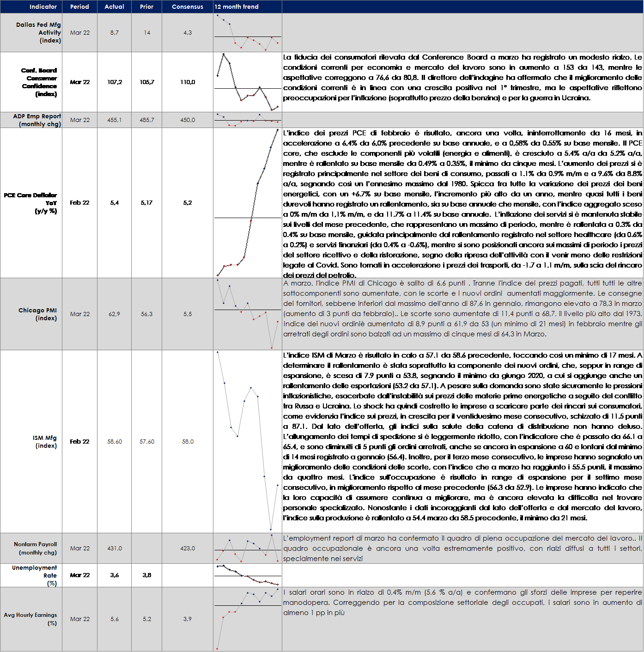Select the 12 month trend header
The width and height of the screenshot is (644, 652).
pyautogui.click(x=237, y=7)
